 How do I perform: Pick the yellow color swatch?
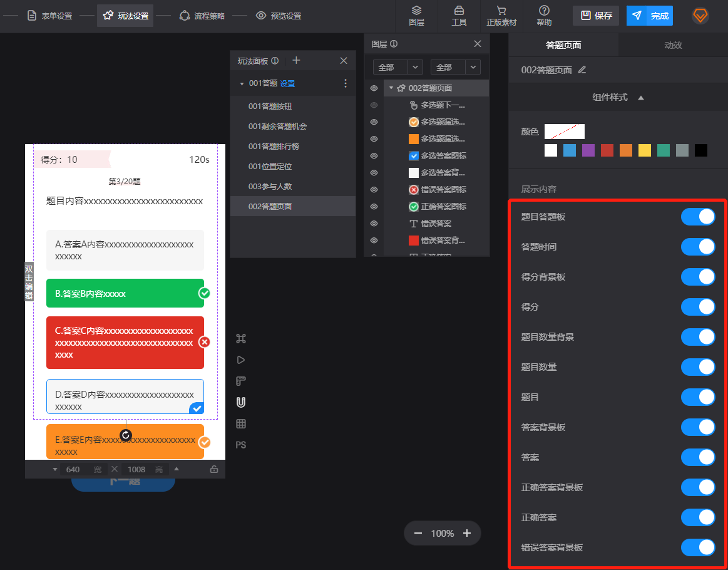(x=644, y=150)
